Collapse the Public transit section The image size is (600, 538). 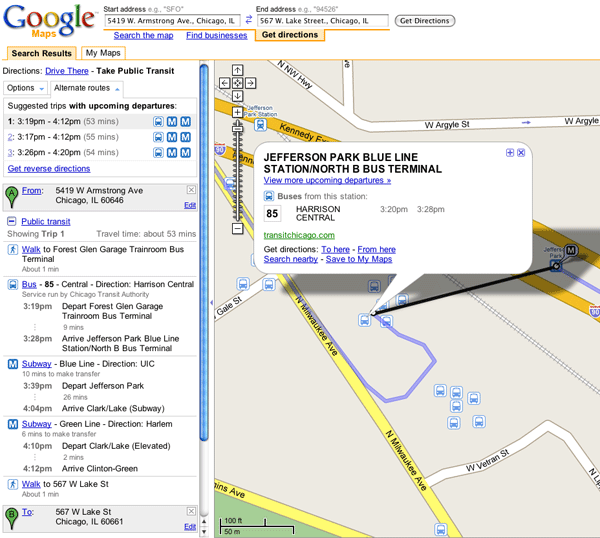[12, 221]
